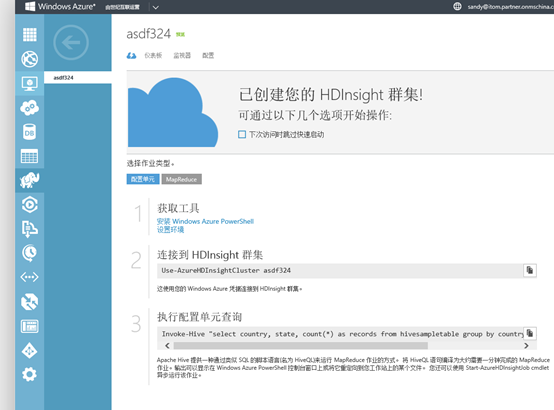Image resolution: width=554 pixels, height=410 pixels.
Task: Select asdf324 cluster in list
Action: point(78,78)
